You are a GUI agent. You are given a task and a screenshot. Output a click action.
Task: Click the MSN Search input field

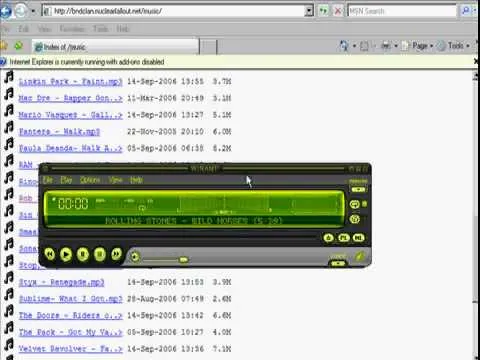402,11
